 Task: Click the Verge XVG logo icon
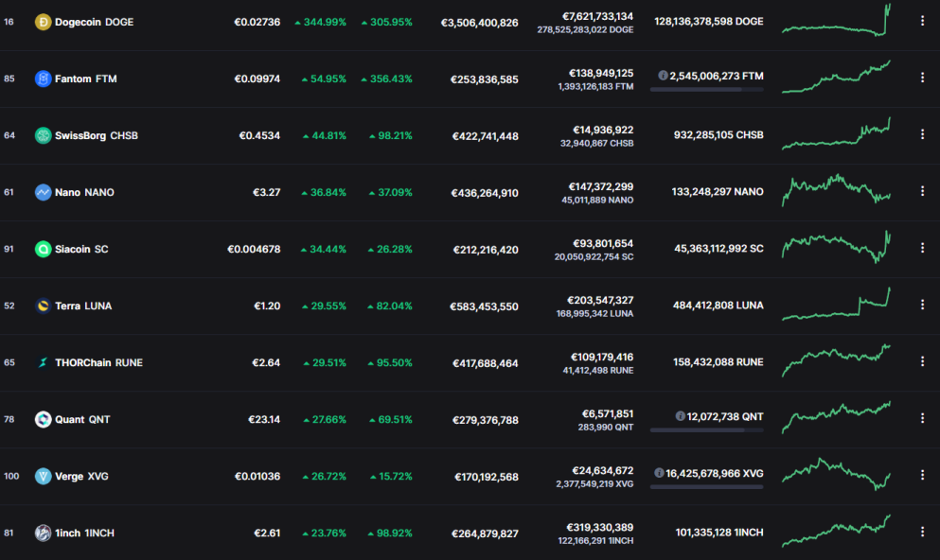(x=43, y=476)
